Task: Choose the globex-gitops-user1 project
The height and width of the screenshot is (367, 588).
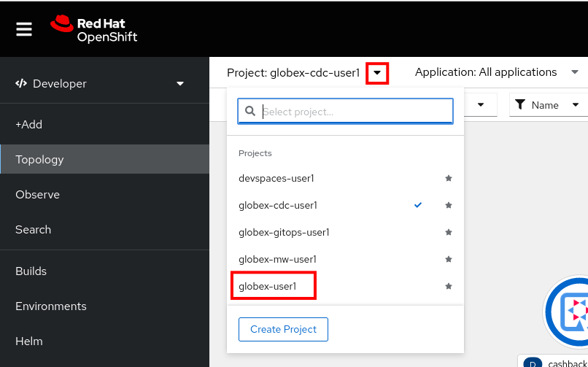Action: (x=284, y=233)
